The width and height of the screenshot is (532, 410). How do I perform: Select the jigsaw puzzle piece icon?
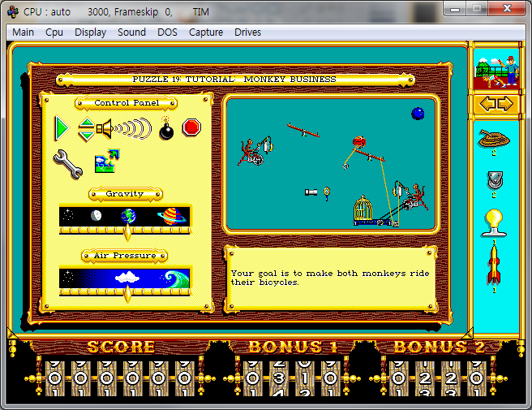point(107,161)
